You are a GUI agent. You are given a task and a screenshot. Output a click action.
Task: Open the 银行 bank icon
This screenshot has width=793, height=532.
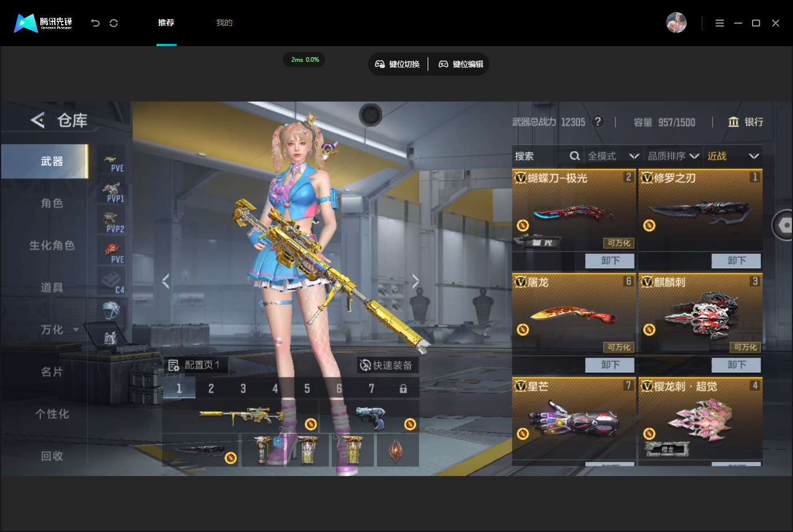click(x=734, y=122)
